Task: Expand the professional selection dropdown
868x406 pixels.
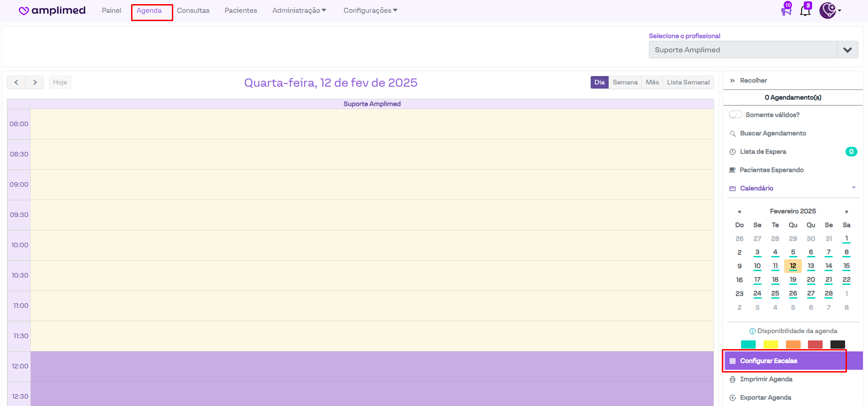Action: (x=847, y=50)
